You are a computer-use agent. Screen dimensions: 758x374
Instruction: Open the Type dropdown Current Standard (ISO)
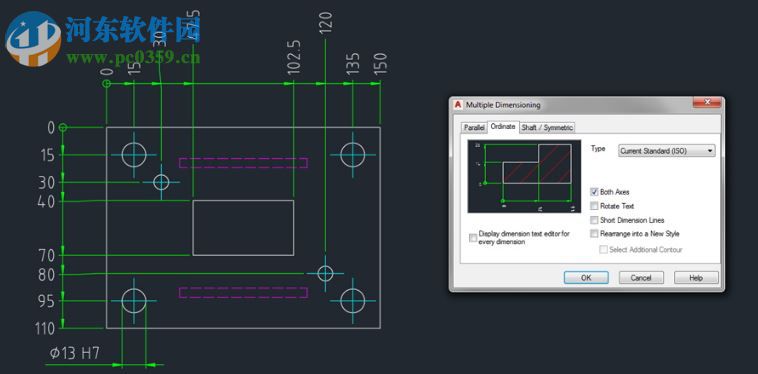[667, 151]
